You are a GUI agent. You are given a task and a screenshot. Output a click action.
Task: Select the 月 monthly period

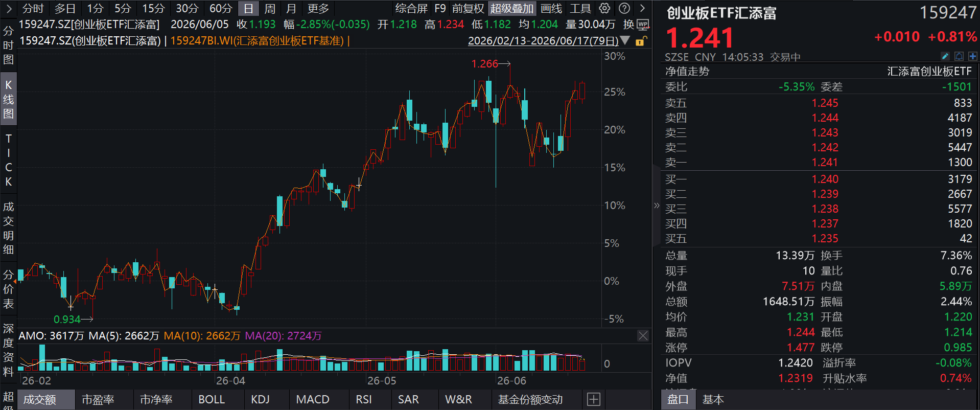click(x=291, y=9)
